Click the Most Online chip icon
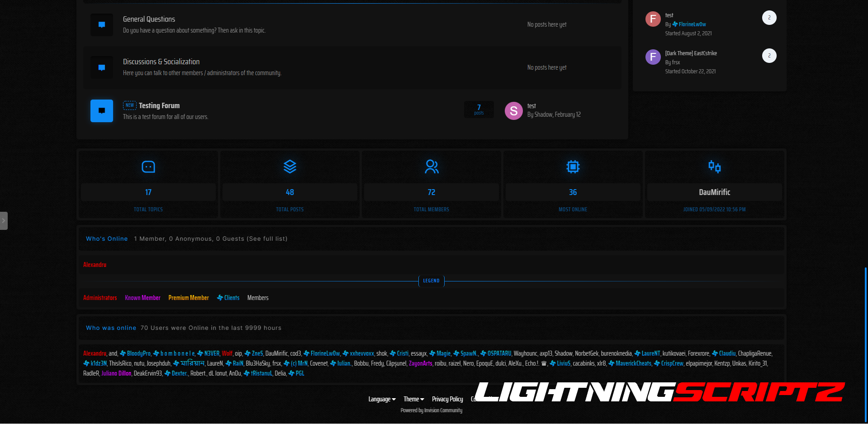868x424 pixels. pyautogui.click(x=573, y=167)
